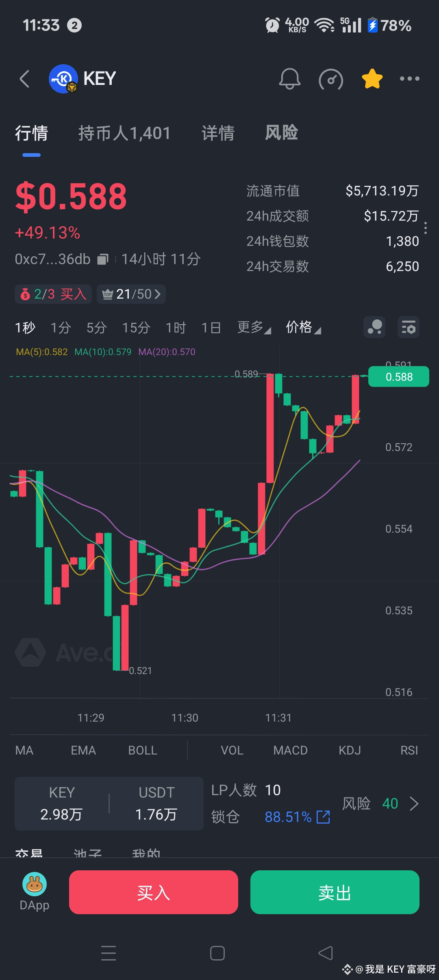Screen dimensions: 439x980
Task: Expand the 更多 timeframe dropdown
Action: pyautogui.click(x=254, y=327)
